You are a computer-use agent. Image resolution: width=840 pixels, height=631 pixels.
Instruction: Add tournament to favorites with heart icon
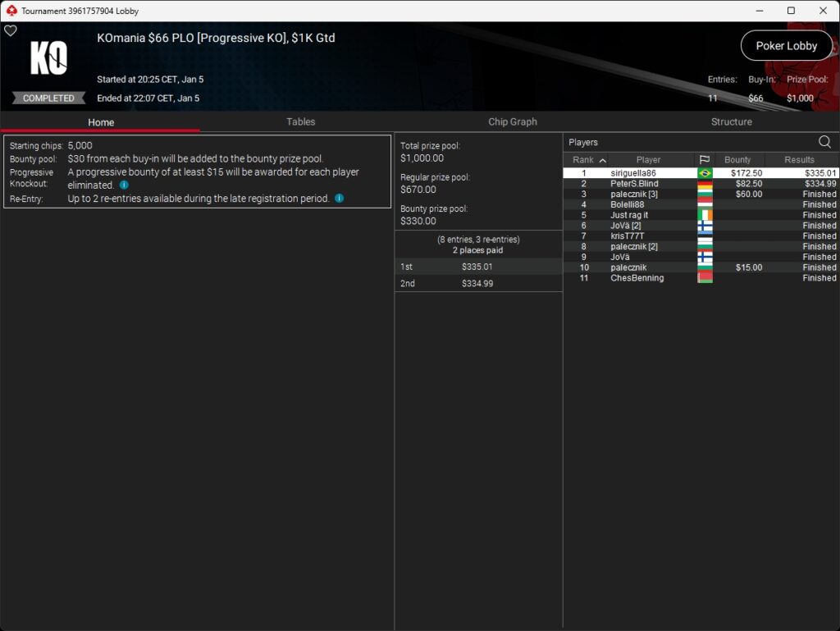pos(11,31)
